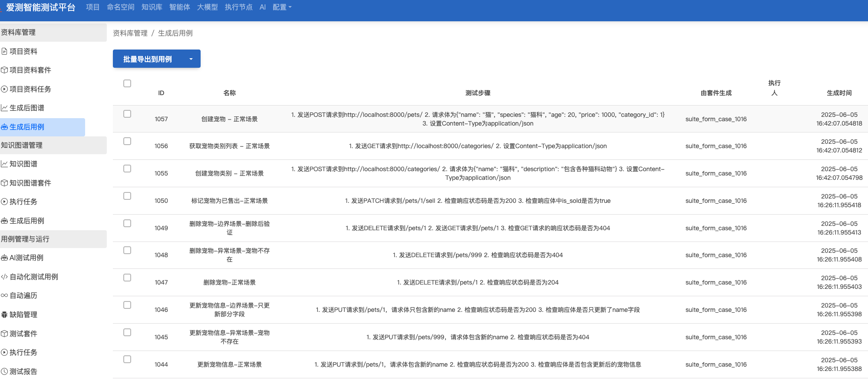Click the 生成后用例 breadcrumb

(175, 33)
